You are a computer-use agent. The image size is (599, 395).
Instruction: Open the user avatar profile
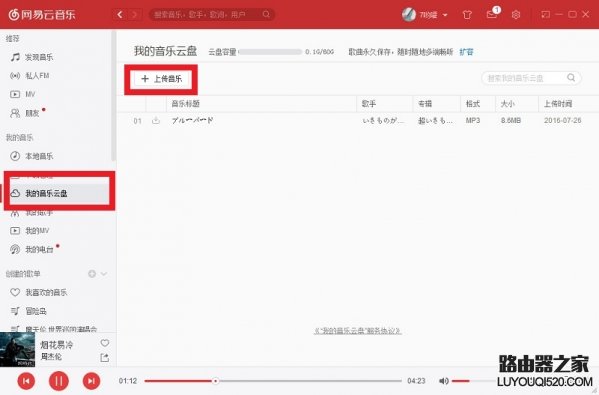pos(409,15)
